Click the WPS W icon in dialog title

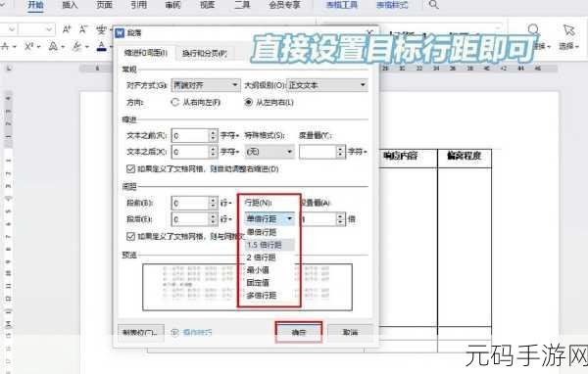[120, 32]
